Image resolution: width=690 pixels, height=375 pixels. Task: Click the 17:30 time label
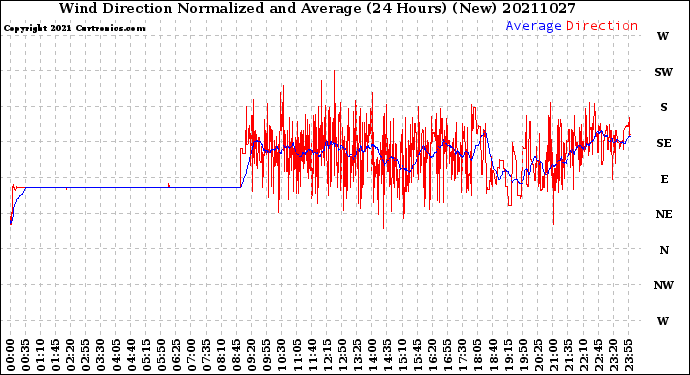[x=463, y=355]
